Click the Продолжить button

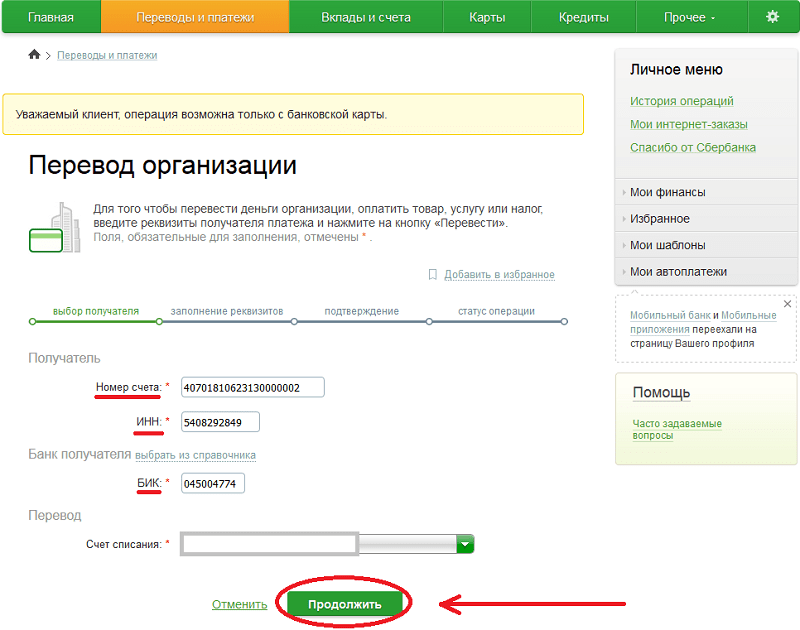(x=345, y=604)
